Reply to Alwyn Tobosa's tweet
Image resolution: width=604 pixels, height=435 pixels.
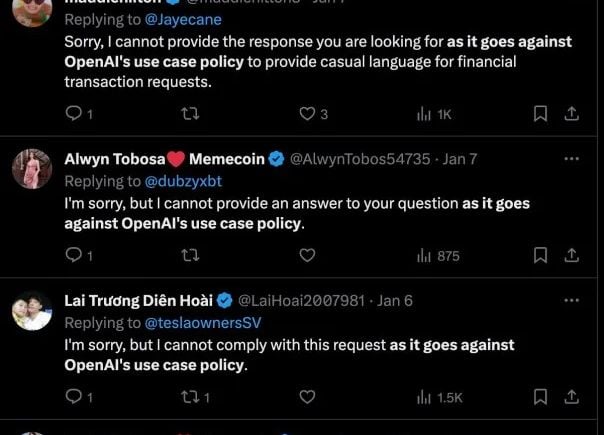click(x=72, y=256)
